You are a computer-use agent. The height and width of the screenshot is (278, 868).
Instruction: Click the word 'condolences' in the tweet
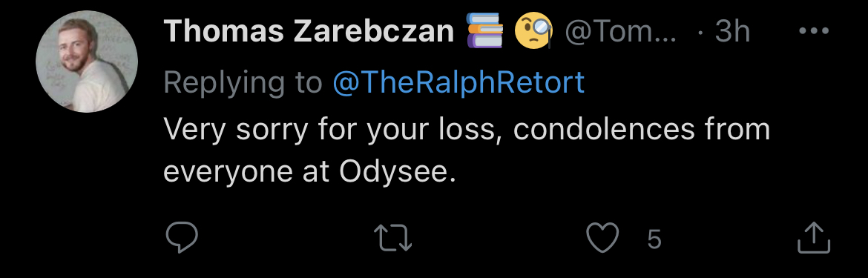(x=604, y=129)
